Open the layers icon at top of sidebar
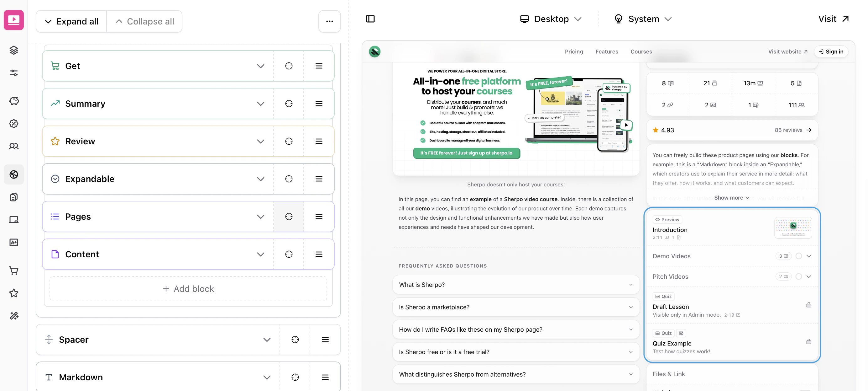 (14, 50)
